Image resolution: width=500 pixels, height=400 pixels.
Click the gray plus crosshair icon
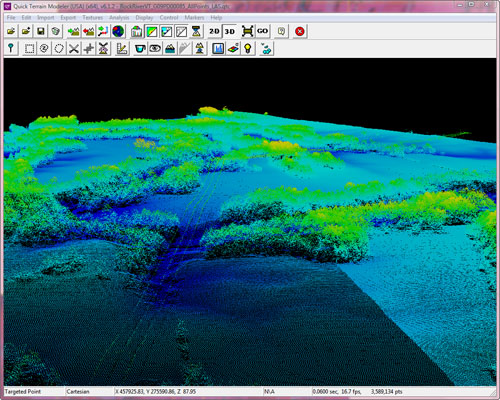pyautogui.click(x=89, y=49)
